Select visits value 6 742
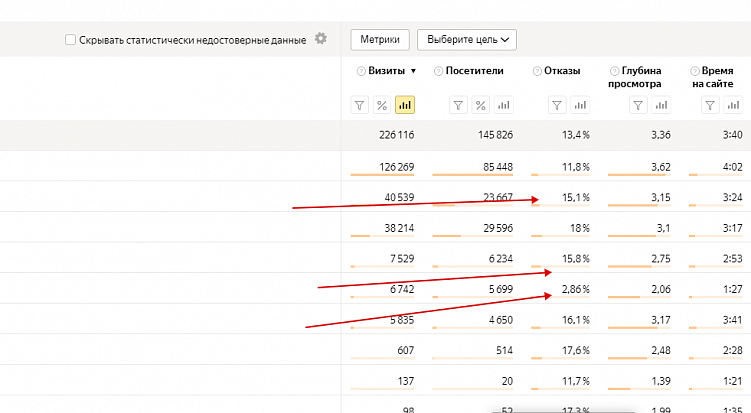Image resolution: width=751 pixels, height=413 pixels. (x=402, y=289)
